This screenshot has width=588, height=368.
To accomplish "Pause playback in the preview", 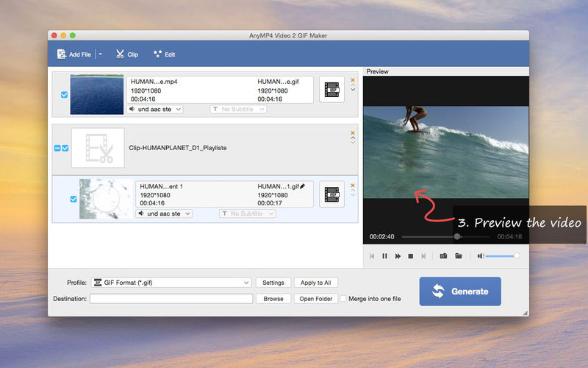I will (384, 256).
